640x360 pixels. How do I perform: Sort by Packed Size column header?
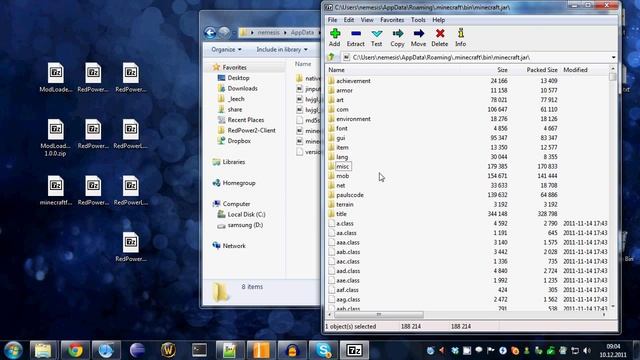(x=542, y=70)
